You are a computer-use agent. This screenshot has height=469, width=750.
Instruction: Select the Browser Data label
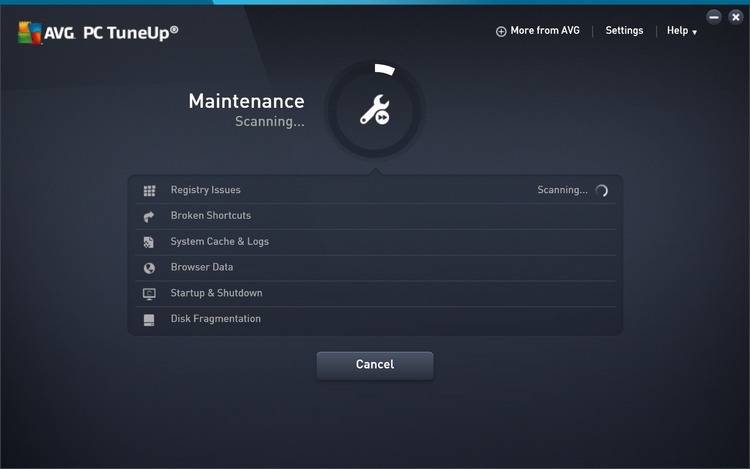[201, 268]
